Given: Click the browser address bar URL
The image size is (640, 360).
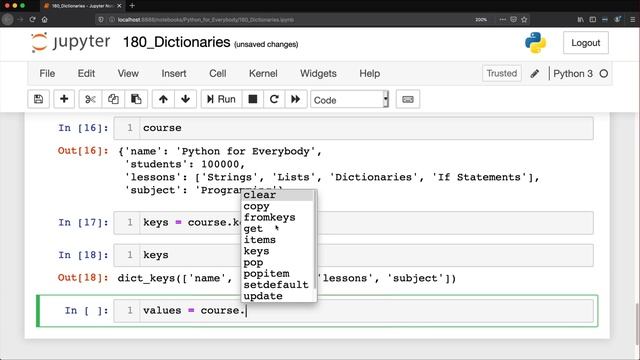Looking at the screenshot, I should pyautogui.click(x=206, y=20).
